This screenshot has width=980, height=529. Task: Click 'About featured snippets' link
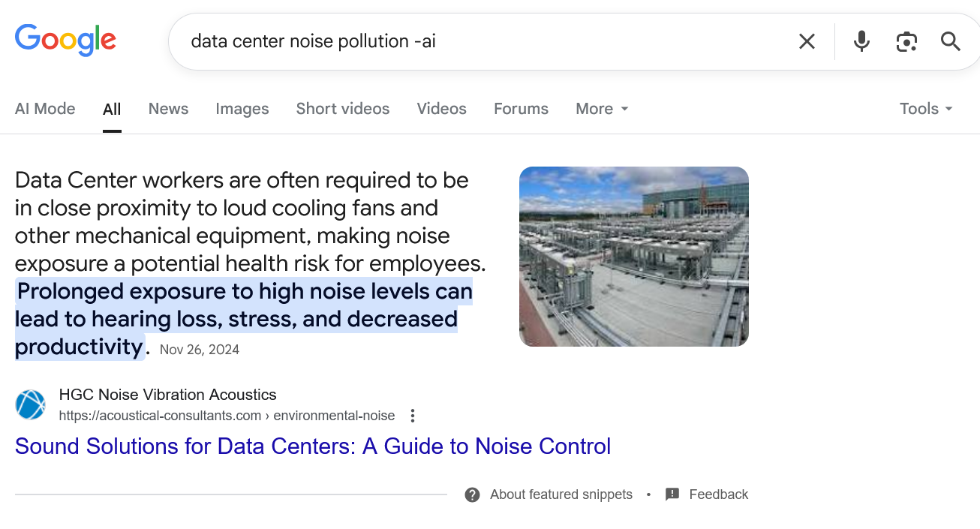[x=561, y=494]
